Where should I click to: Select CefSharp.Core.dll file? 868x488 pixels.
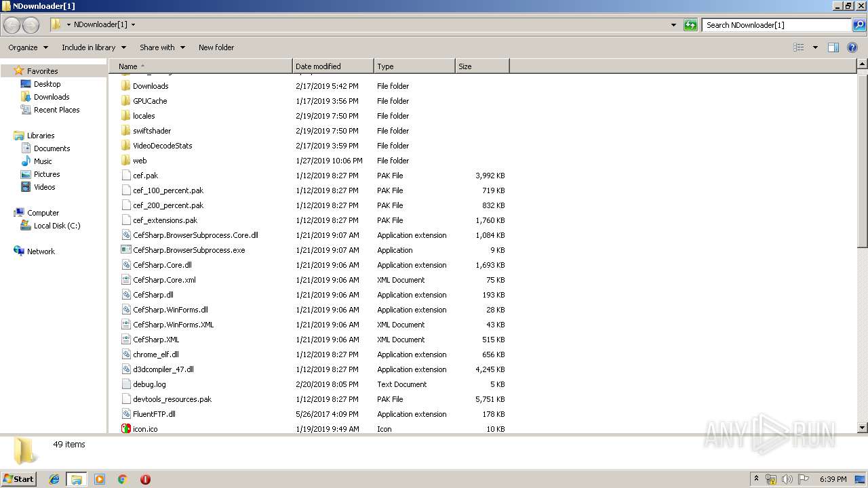click(162, 265)
